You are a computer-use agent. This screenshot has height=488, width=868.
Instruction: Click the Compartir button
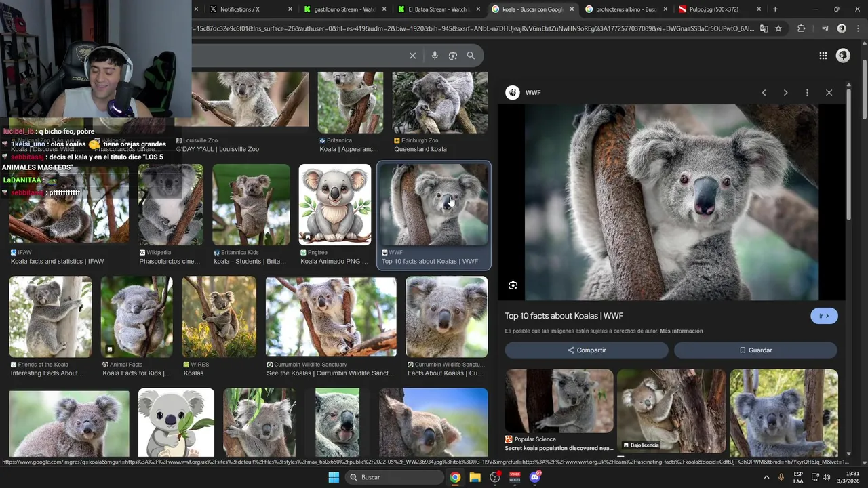[587, 350]
